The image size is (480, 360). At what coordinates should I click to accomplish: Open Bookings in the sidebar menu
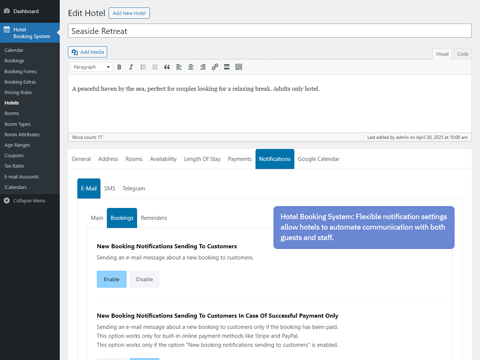(14, 61)
